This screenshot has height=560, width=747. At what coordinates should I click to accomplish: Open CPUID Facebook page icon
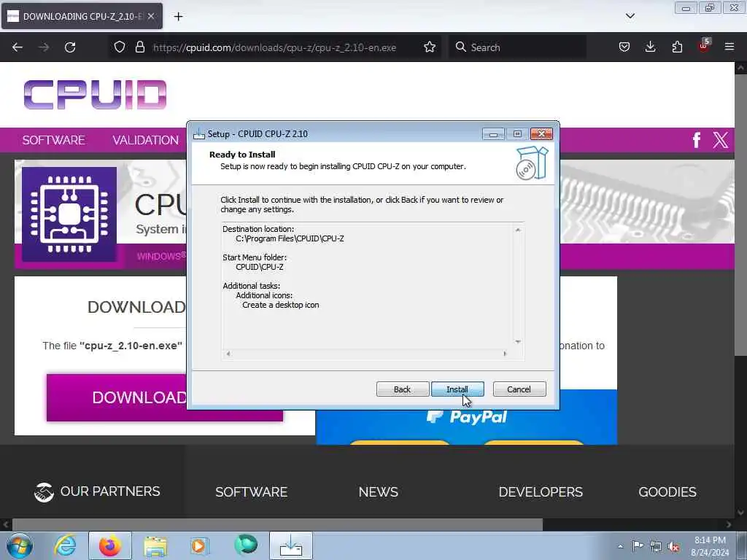pos(697,140)
